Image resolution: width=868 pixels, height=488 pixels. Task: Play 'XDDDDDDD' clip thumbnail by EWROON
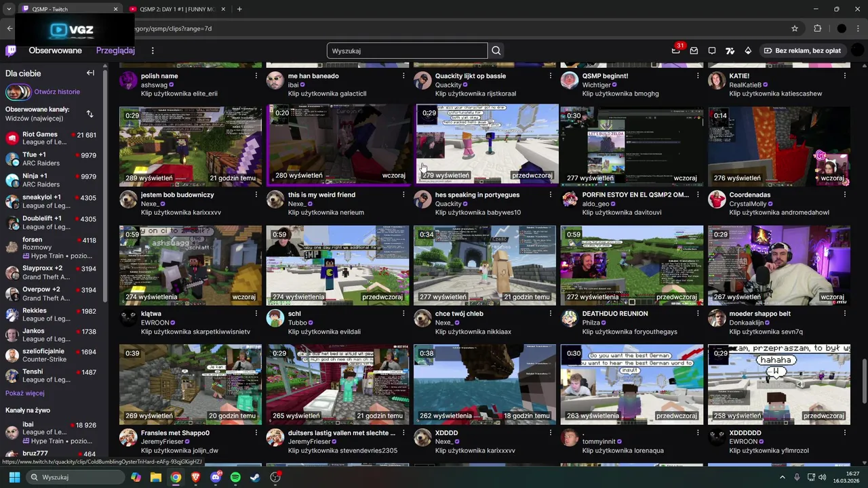tap(779, 384)
